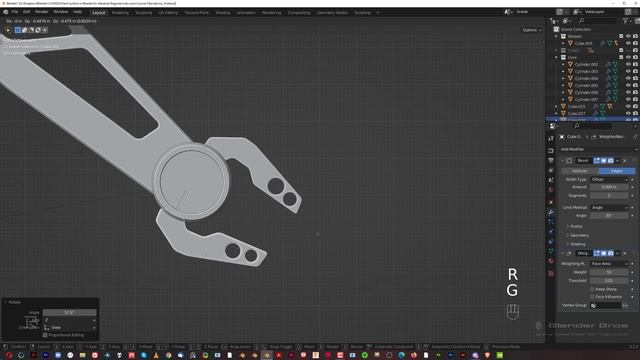Open the viewport Options dropdown
The image size is (640, 360).
pyautogui.click(x=532, y=30)
